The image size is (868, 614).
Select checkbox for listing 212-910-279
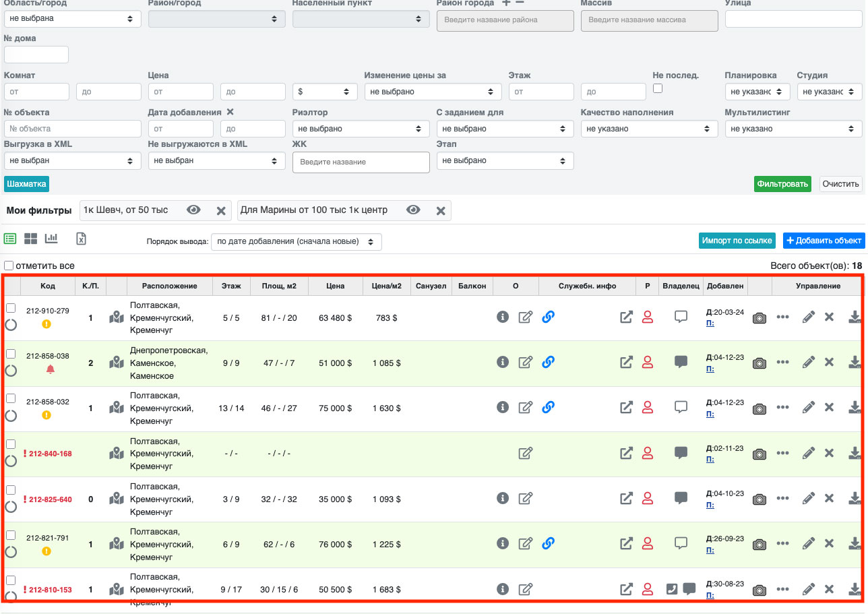coord(10,307)
